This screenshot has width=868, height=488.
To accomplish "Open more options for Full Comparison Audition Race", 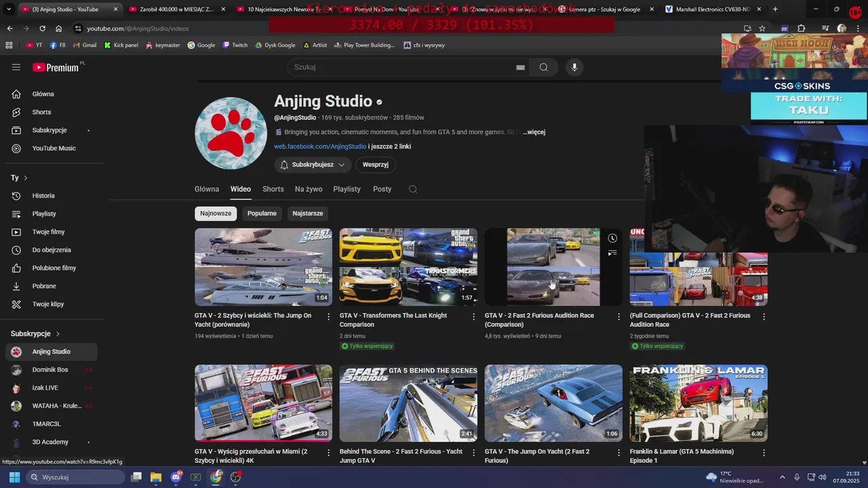I will click(764, 317).
